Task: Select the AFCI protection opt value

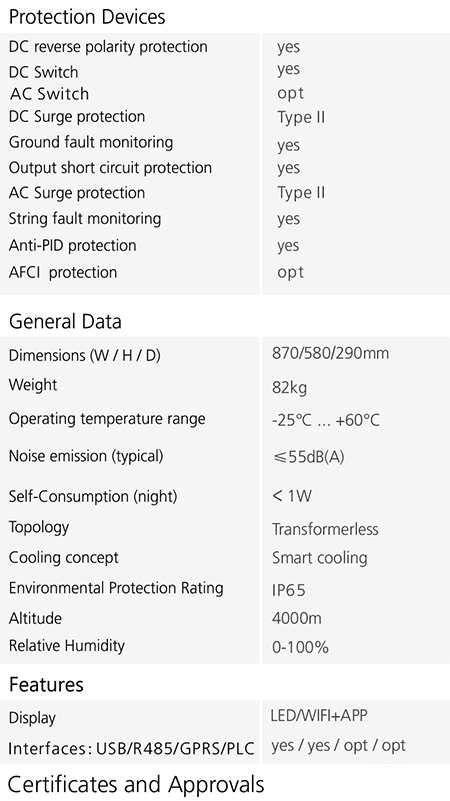Action: pyautogui.click(x=291, y=272)
